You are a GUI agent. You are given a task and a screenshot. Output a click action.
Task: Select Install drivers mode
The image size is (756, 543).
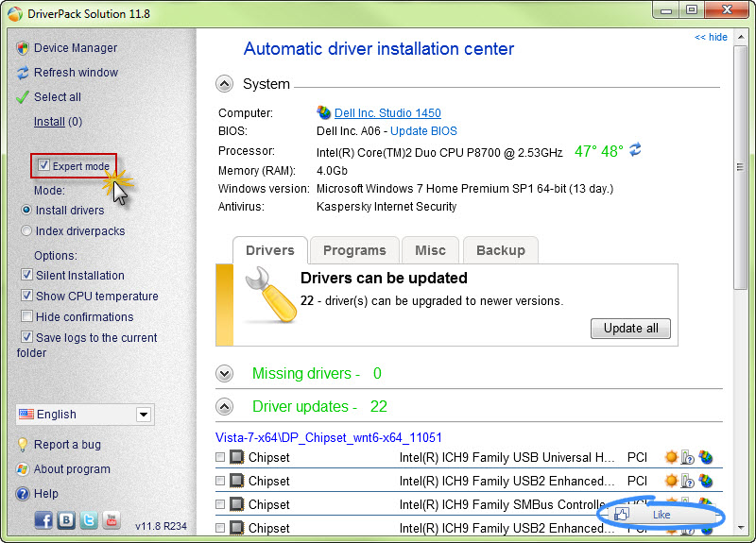pyautogui.click(x=26, y=210)
